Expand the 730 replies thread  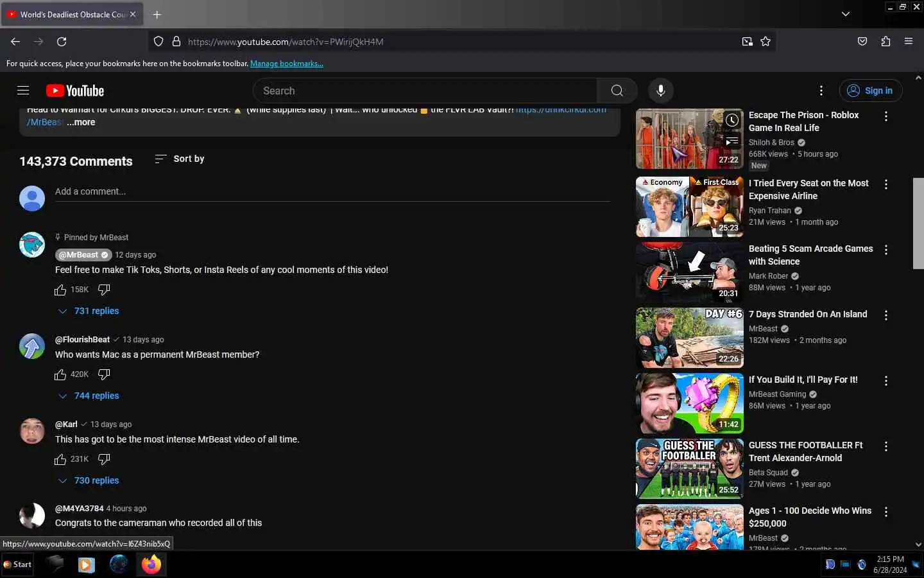pos(89,480)
